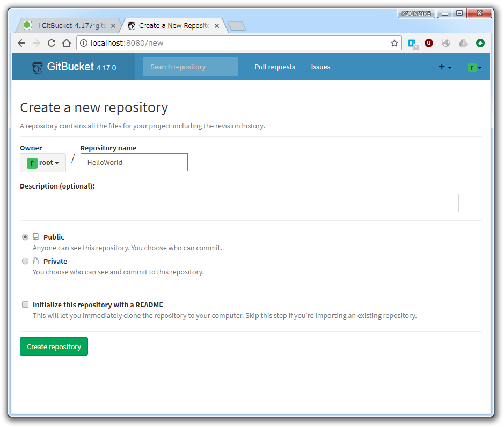This screenshot has height=427, width=504.
Task: Click the Description optional input field
Action: [x=239, y=202]
